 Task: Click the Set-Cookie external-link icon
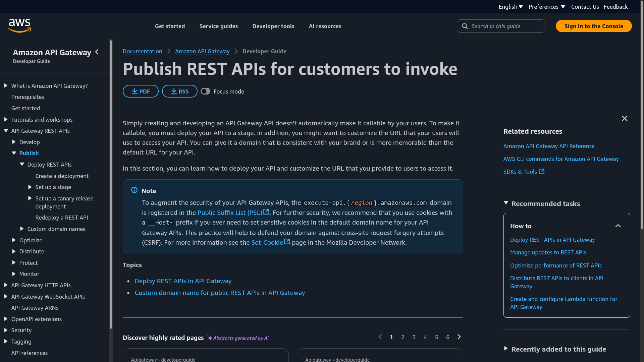[287, 242]
